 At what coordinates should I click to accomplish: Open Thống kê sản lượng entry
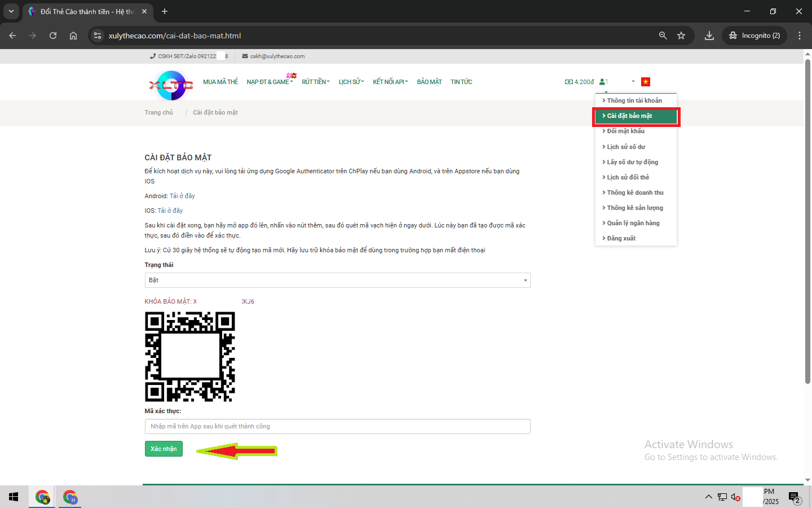point(636,208)
